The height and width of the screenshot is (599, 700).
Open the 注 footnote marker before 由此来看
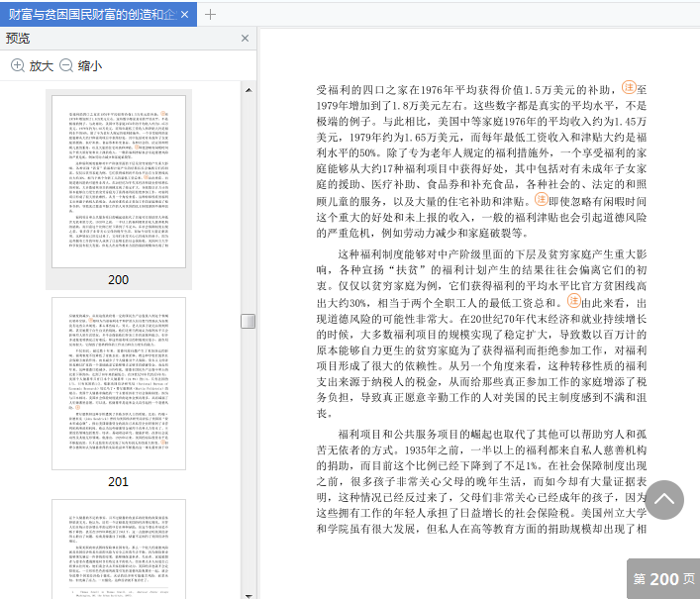573,301
